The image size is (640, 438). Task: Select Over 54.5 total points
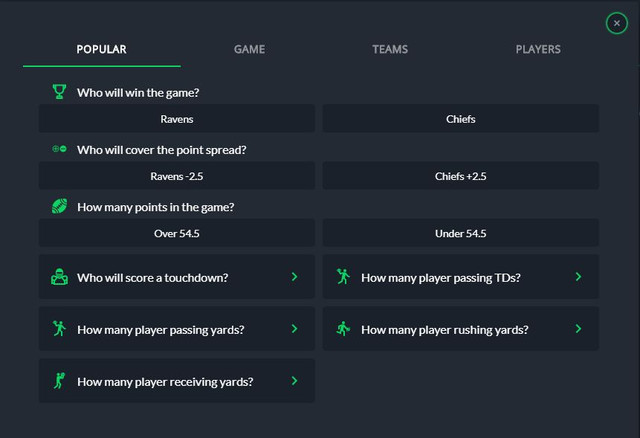click(x=177, y=233)
